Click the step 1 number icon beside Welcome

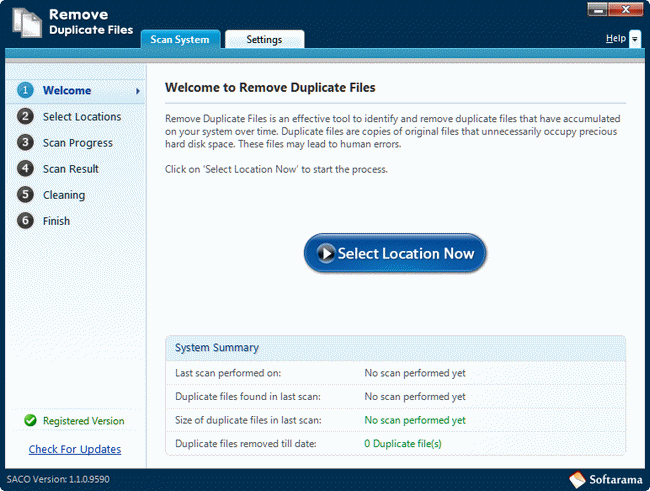(25, 90)
